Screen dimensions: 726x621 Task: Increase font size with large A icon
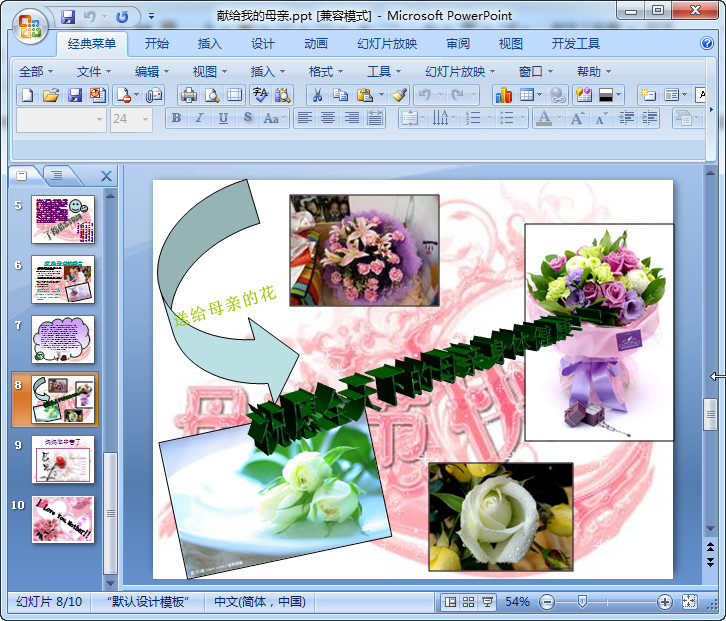[577, 119]
